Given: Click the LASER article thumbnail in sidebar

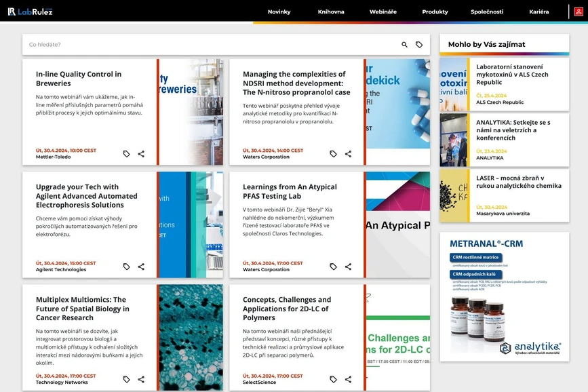Looking at the screenshot, I should [453, 195].
